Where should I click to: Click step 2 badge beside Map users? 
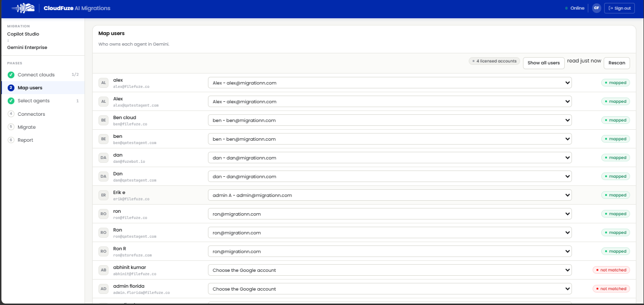pos(11,88)
